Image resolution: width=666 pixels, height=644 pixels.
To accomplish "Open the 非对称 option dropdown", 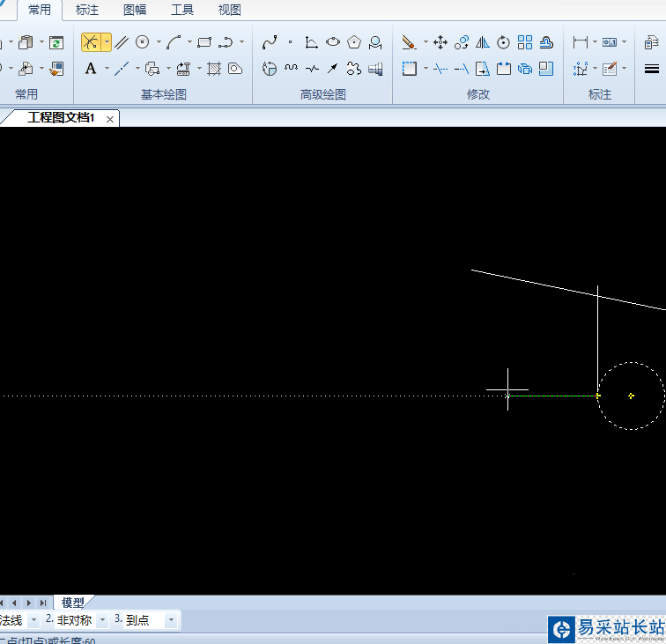I will pyautogui.click(x=102, y=620).
